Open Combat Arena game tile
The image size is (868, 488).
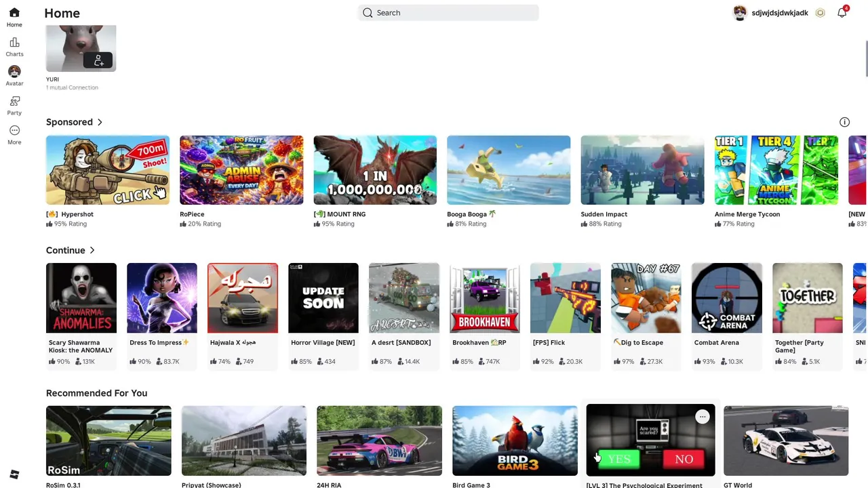pyautogui.click(x=727, y=316)
